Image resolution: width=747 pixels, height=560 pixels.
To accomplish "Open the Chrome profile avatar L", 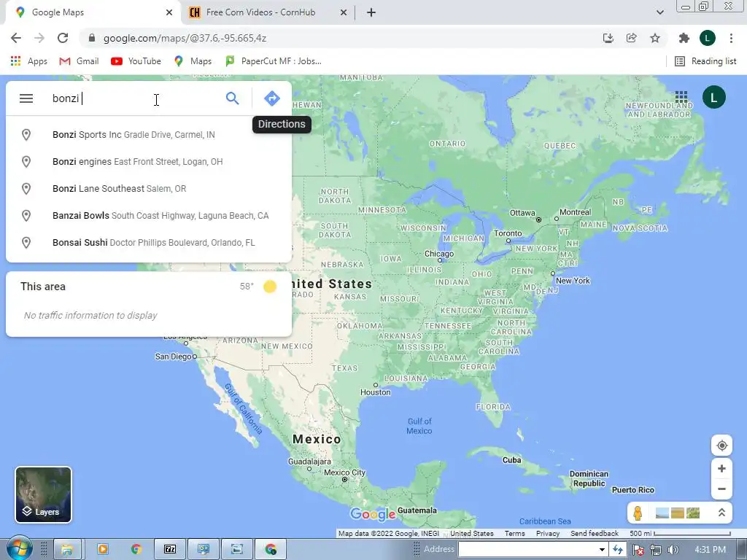I will coord(708,38).
